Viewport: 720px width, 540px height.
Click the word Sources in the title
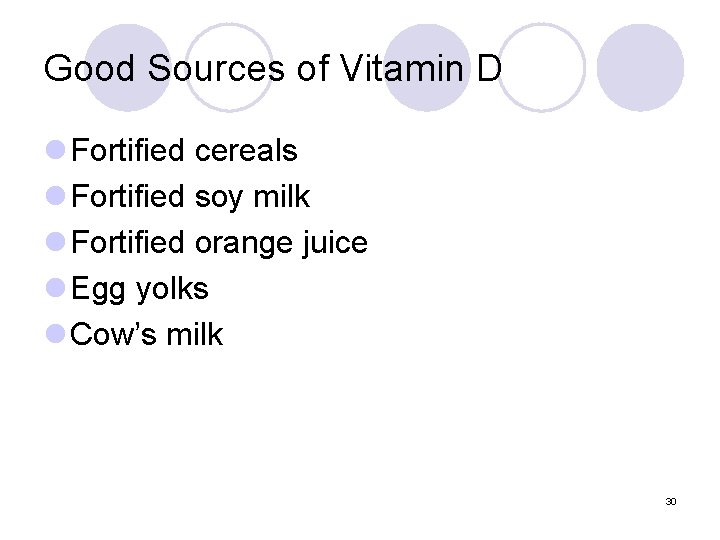[x=207, y=68]
